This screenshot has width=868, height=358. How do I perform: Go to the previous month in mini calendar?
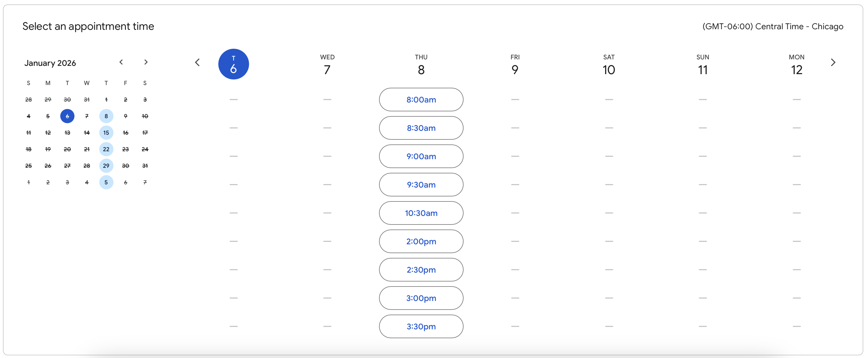(x=121, y=62)
